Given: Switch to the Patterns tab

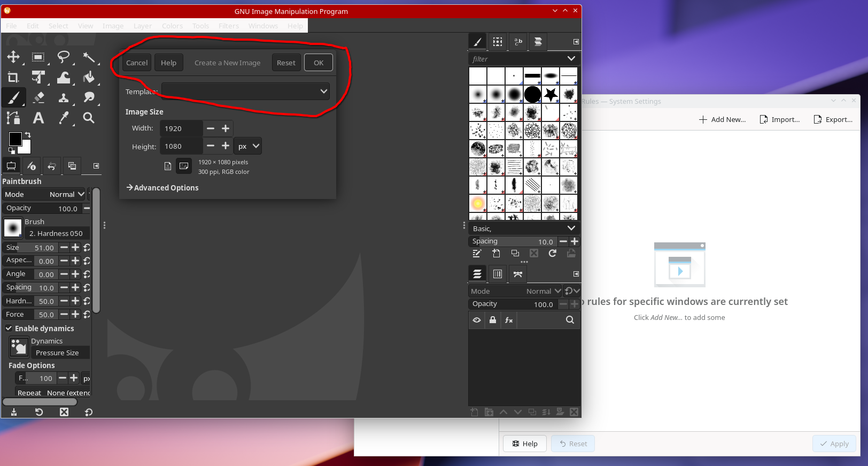Looking at the screenshot, I should [498, 42].
